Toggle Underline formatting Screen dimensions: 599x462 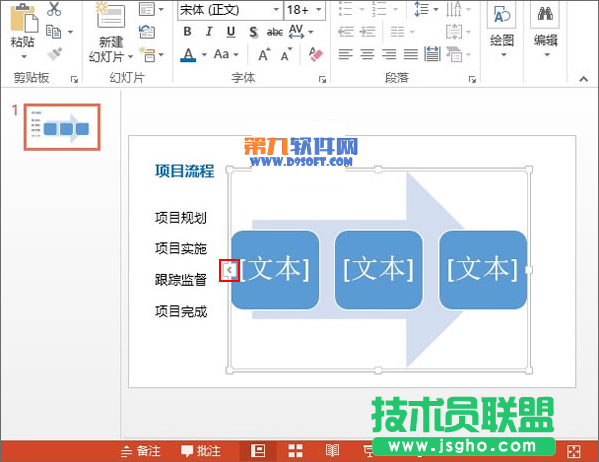pyautogui.click(x=231, y=32)
